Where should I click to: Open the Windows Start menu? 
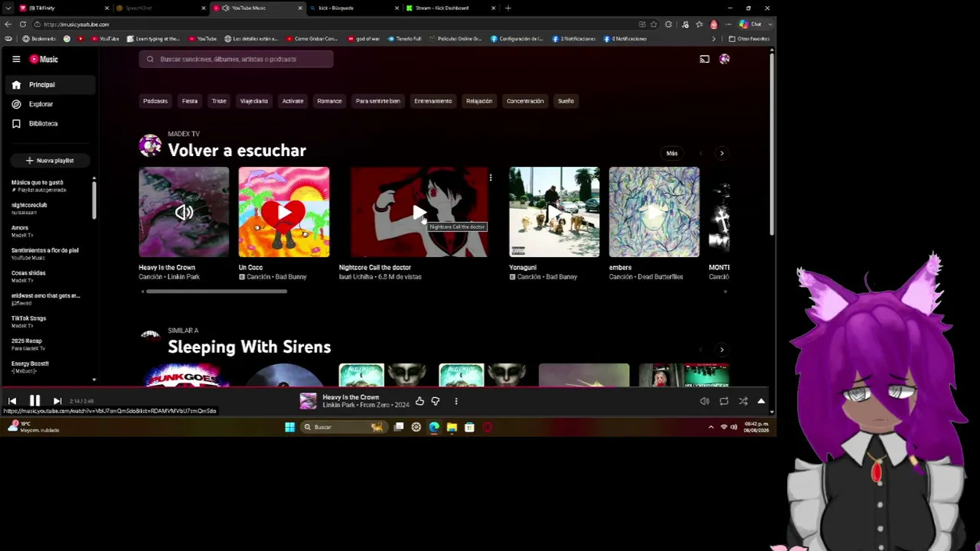click(289, 427)
